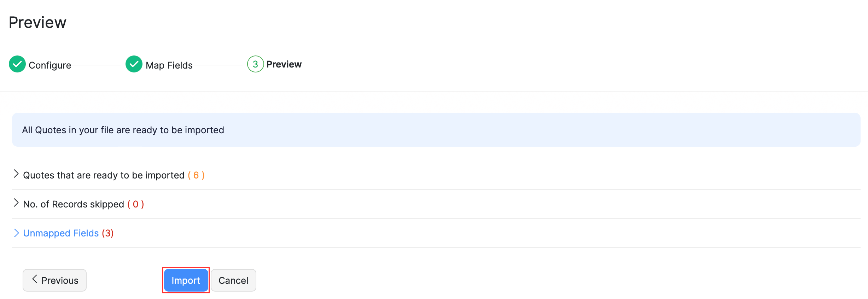Click the left chevron inside the Previous button
Image resolution: width=868 pixels, height=299 pixels.
click(x=34, y=279)
